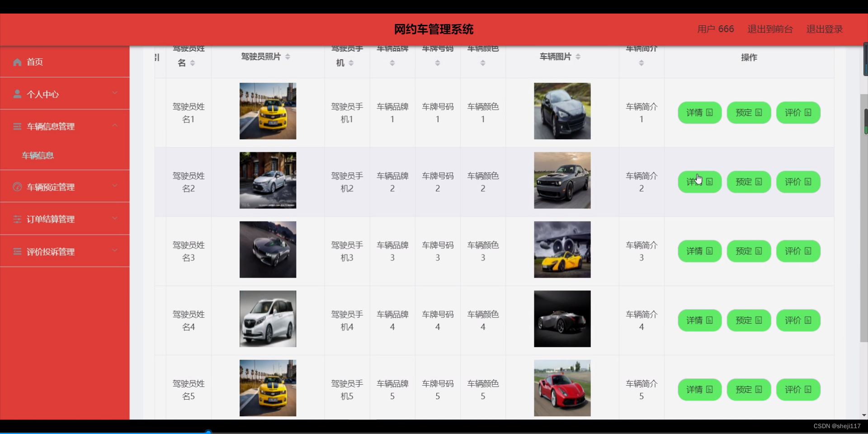
Task: Open driver photo in 驾驶员姓名5 row
Action: click(268, 388)
